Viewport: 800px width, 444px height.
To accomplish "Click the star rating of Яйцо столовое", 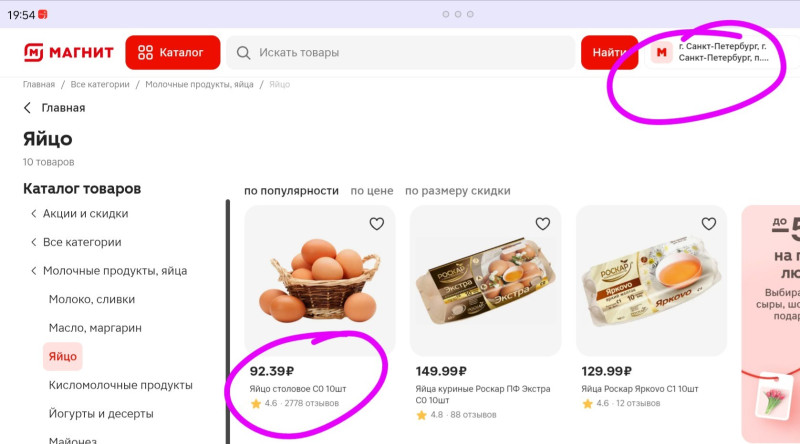I will point(256,404).
